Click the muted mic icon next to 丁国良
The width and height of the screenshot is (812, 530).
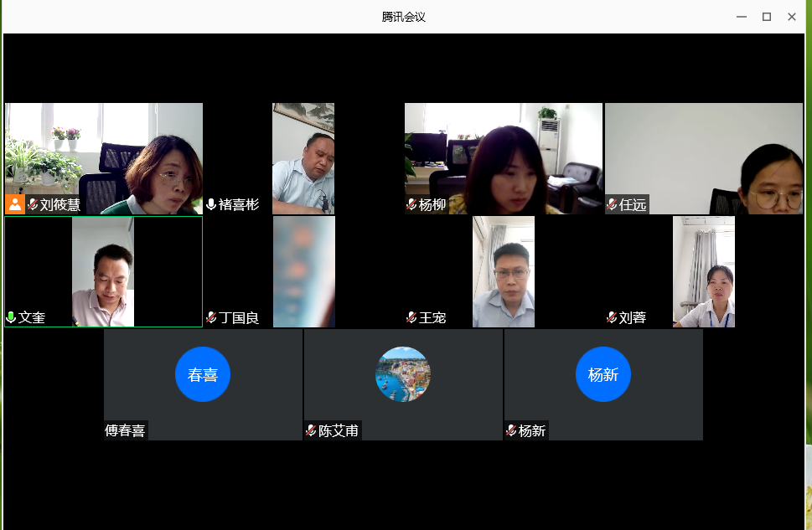pyautogui.click(x=211, y=317)
